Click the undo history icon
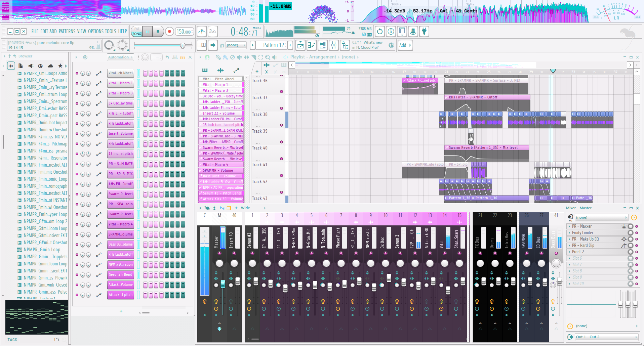 [x=379, y=32]
